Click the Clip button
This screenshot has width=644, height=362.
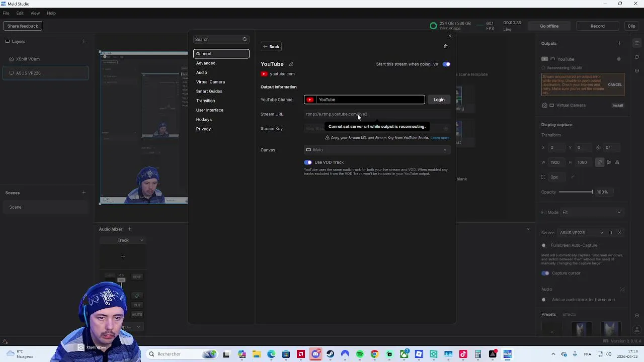pyautogui.click(x=631, y=26)
